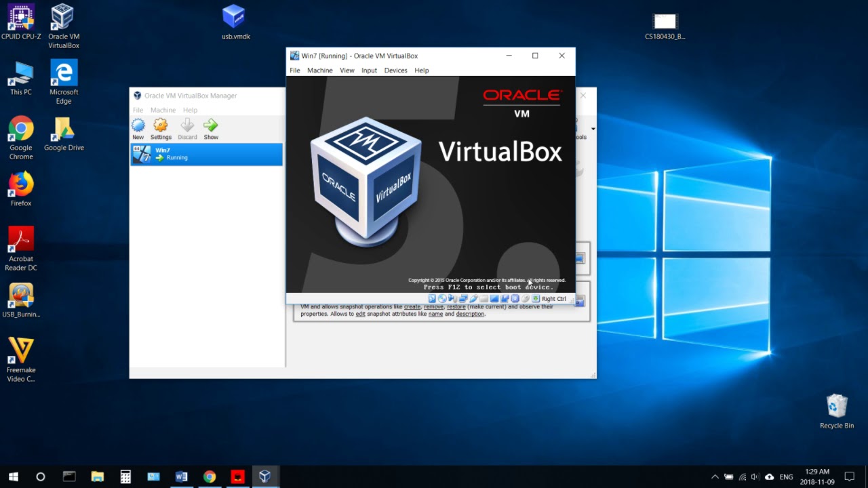The width and height of the screenshot is (868, 488).
Task: Click the USB devices icon in VM status bar
Action: 473,299
